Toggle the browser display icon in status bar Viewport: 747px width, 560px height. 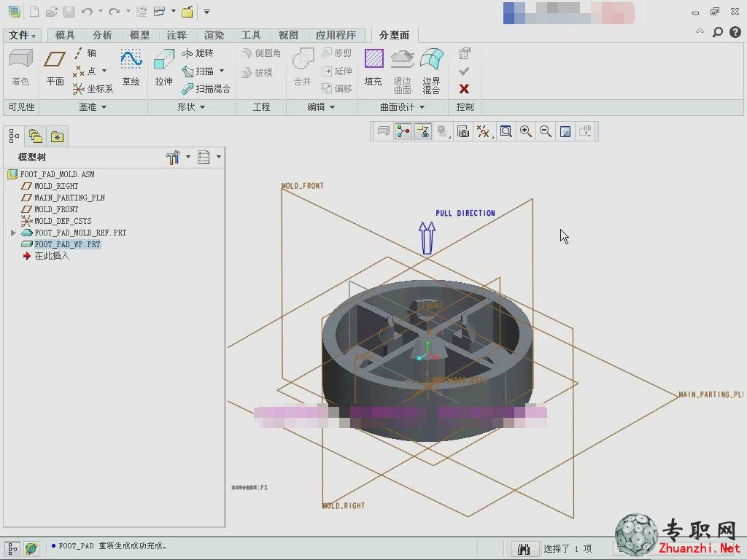coord(31,549)
